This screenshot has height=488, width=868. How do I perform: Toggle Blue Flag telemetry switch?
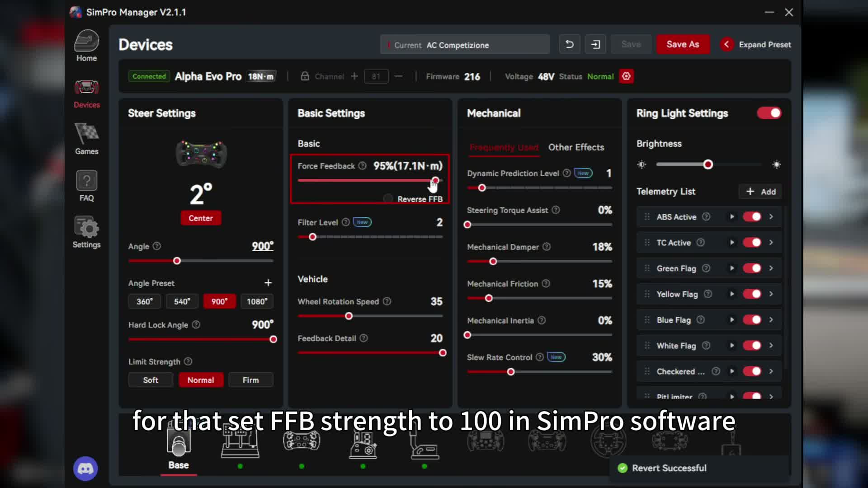coord(752,320)
